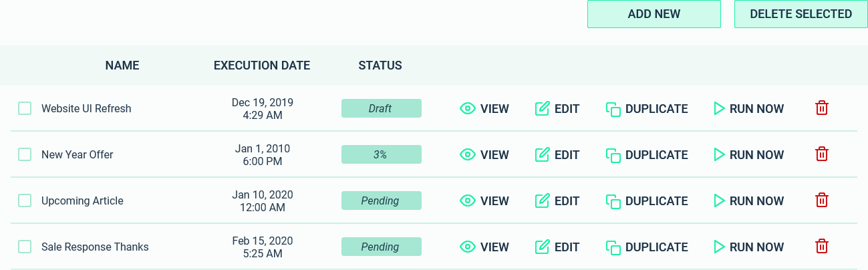Run Website UI Refresh now
This screenshot has width=868, height=270.
748,108
